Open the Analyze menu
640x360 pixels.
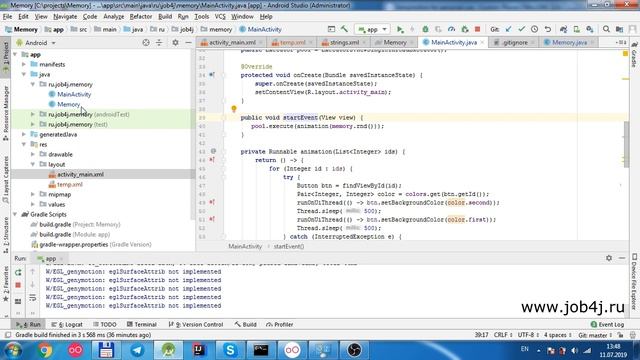coord(113,17)
